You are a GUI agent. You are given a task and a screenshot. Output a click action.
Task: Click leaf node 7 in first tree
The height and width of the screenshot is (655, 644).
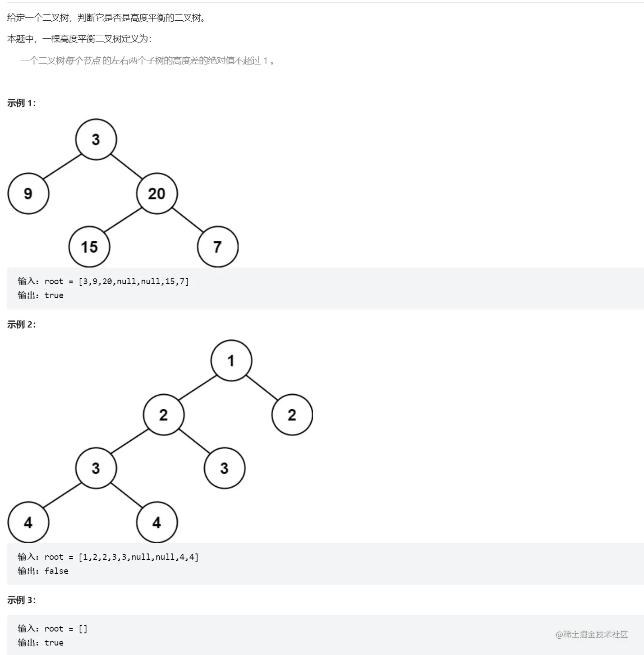point(218,247)
